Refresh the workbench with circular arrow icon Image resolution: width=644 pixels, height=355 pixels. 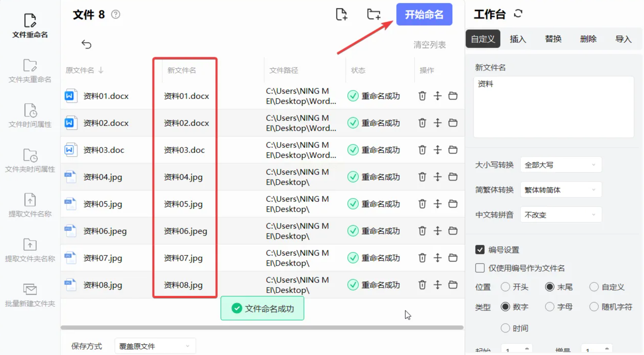[x=518, y=13]
